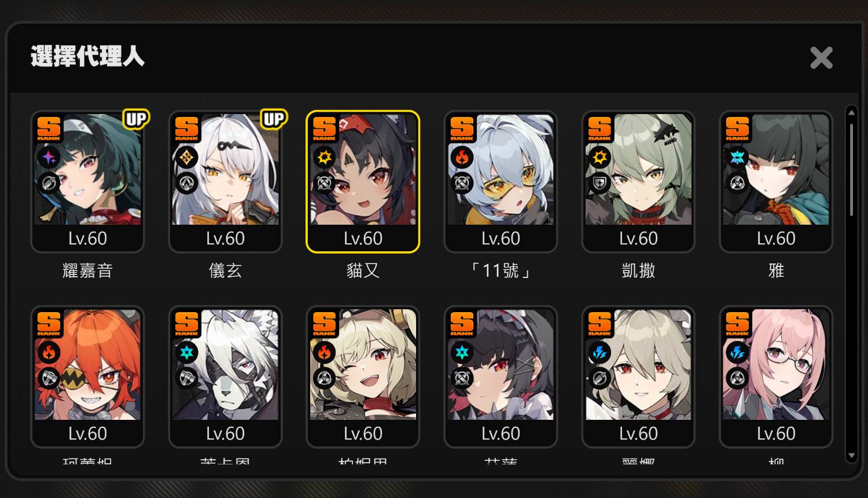
Task: Select the white wolf agent card
Action: click(x=225, y=377)
